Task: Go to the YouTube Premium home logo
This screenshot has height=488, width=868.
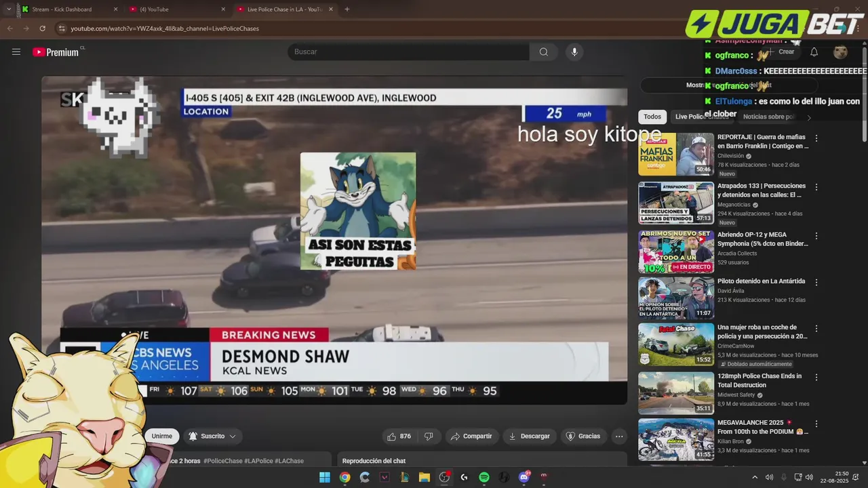Action: click(x=56, y=52)
